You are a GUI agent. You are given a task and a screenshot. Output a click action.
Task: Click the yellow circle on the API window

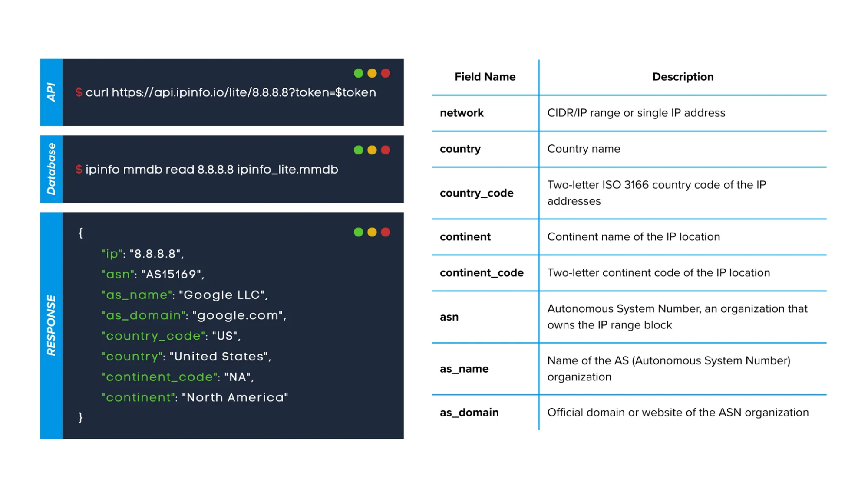point(372,73)
